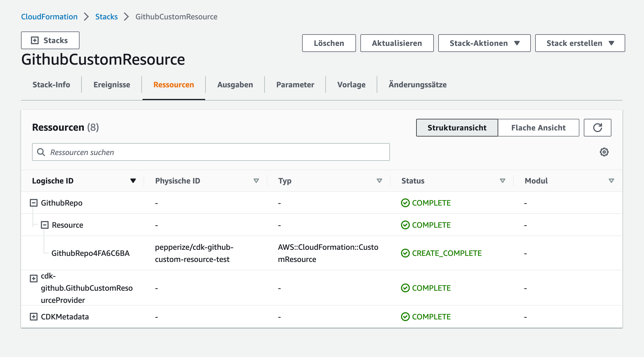Expand the CDKMetadata tree node
Screen dimensions: 644x357
click(x=33, y=317)
